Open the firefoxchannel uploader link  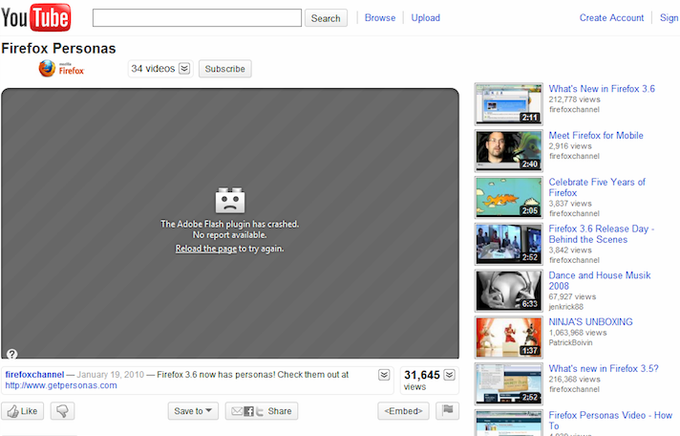[35, 374]
